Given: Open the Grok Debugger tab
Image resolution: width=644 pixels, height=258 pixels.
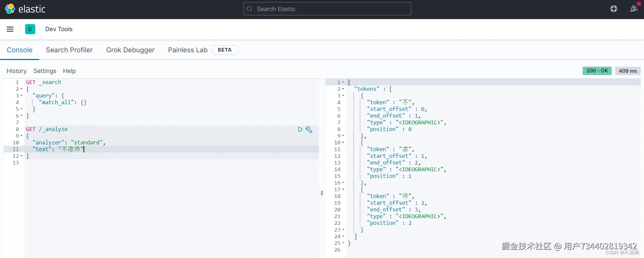Looking at the screenshot, I should [130, 50].
